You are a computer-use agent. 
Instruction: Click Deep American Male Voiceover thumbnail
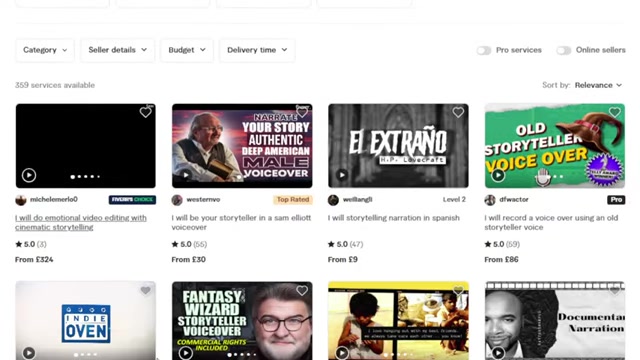click(242, 146)
